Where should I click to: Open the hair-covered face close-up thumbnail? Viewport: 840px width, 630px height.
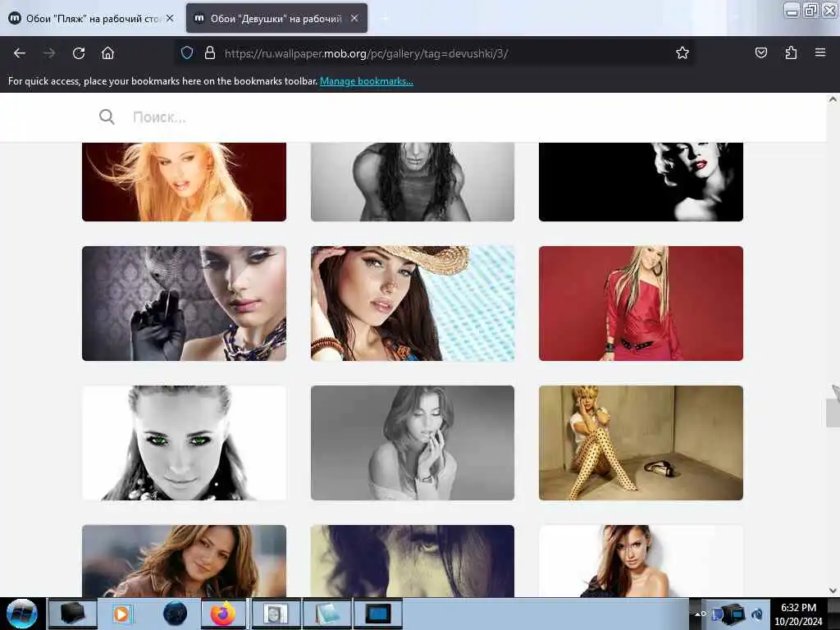point(413,561)
